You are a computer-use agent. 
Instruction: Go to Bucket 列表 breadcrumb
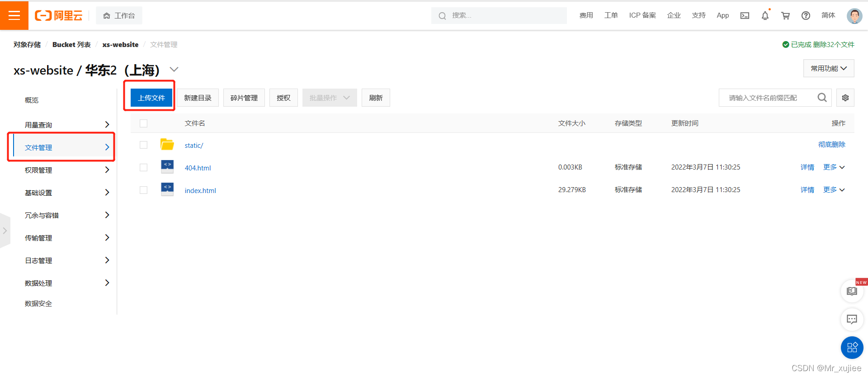pos(71,44)
